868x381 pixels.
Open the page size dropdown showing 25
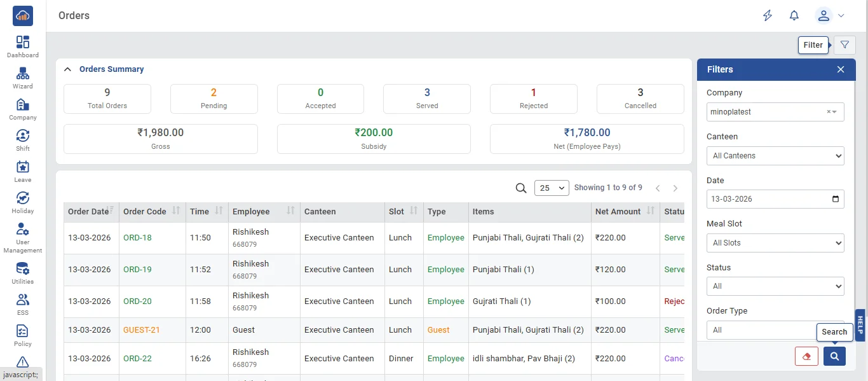tap(552, 188)
